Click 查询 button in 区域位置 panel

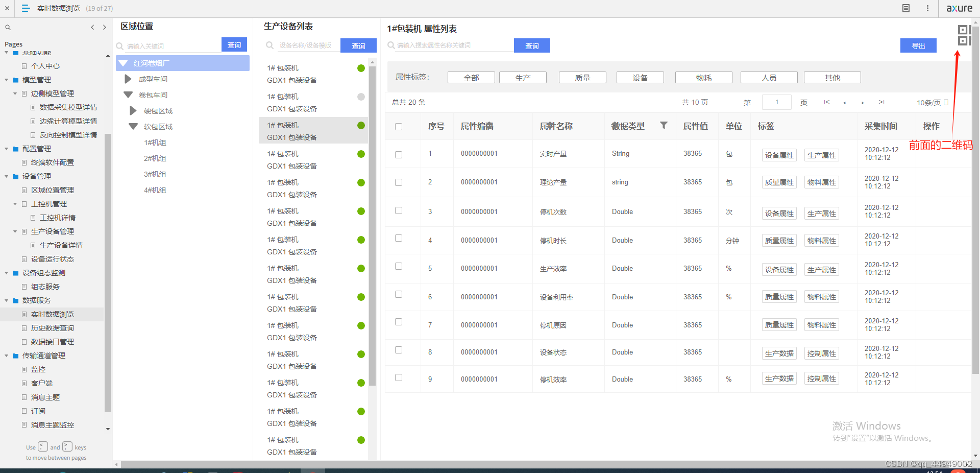tap(234, 45)
